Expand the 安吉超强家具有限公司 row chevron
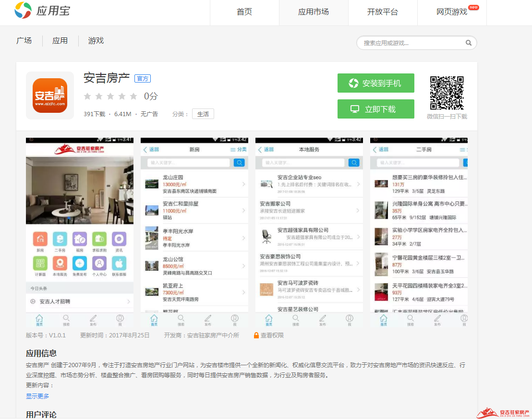This screenshot has height=419, width=532. pyautogui.click(x=359, y=237)
